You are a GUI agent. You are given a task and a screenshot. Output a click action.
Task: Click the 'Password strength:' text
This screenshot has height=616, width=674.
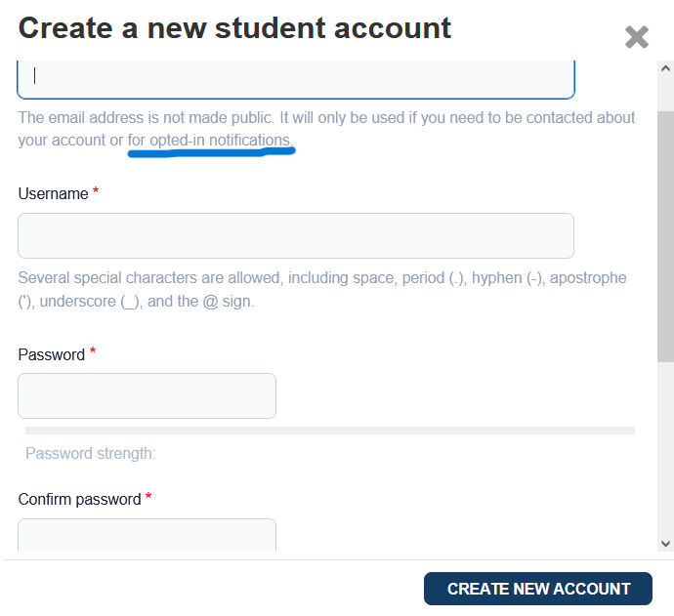pos(91,453)
